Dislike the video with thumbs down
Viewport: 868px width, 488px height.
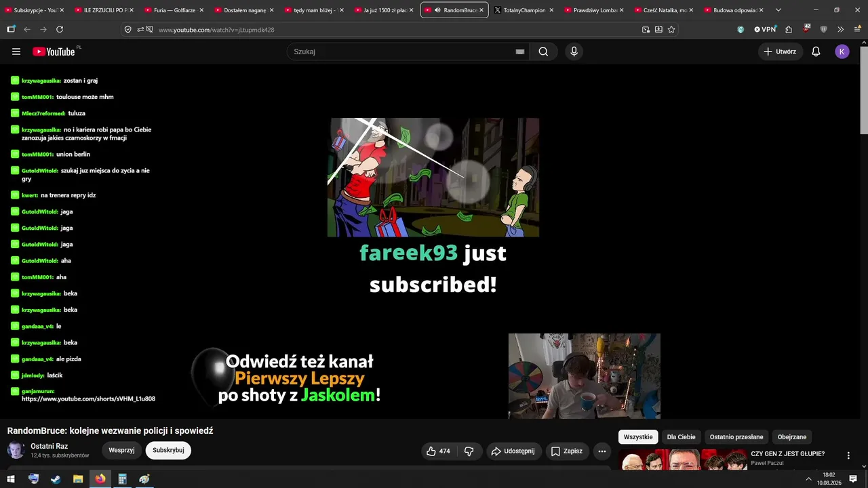click(469, 451)
